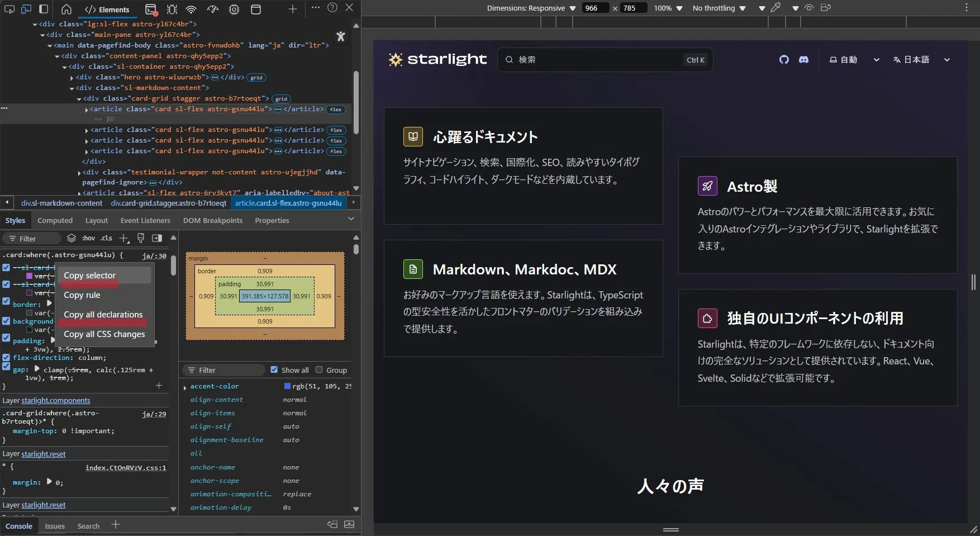Enable the Group computed properties checkbox
This screenshot has width=980, height=536.
pos(319,369)
